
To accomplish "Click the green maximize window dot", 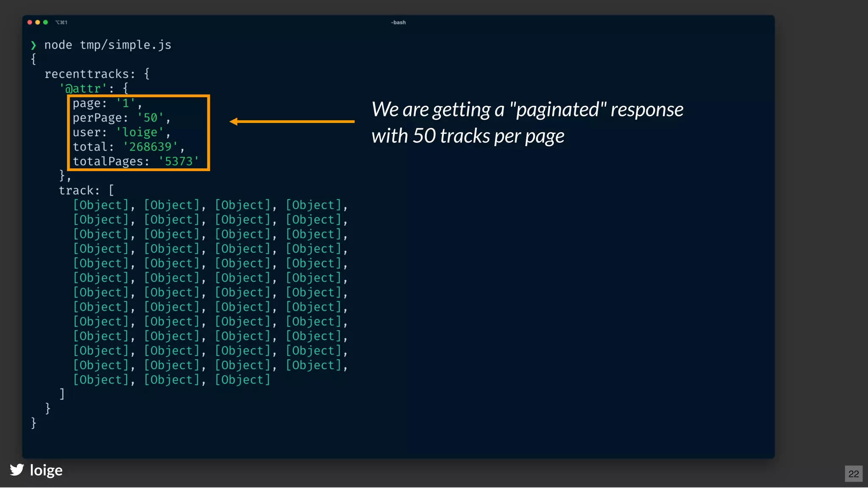I will pos(45,22).
